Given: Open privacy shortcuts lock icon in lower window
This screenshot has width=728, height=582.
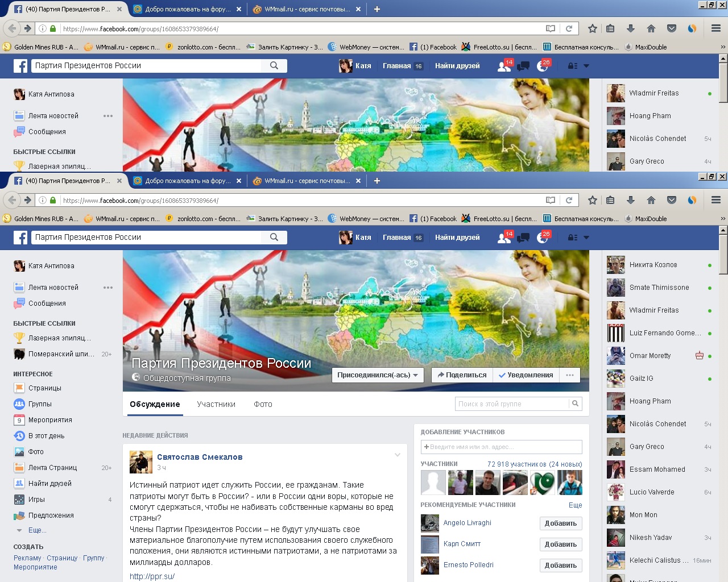Looking at the screenshot, I should point(573,238).
